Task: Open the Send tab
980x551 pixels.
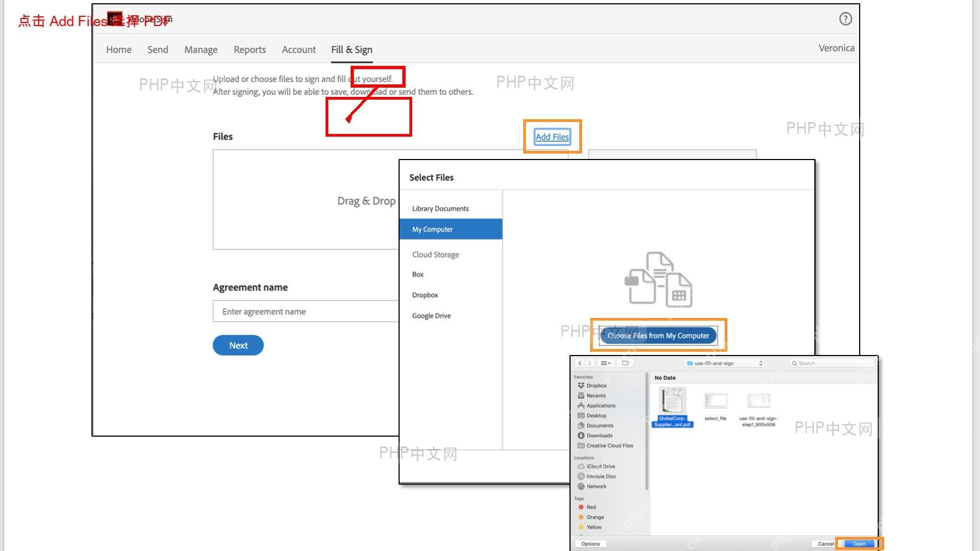Action: click(x=158, y=50)
